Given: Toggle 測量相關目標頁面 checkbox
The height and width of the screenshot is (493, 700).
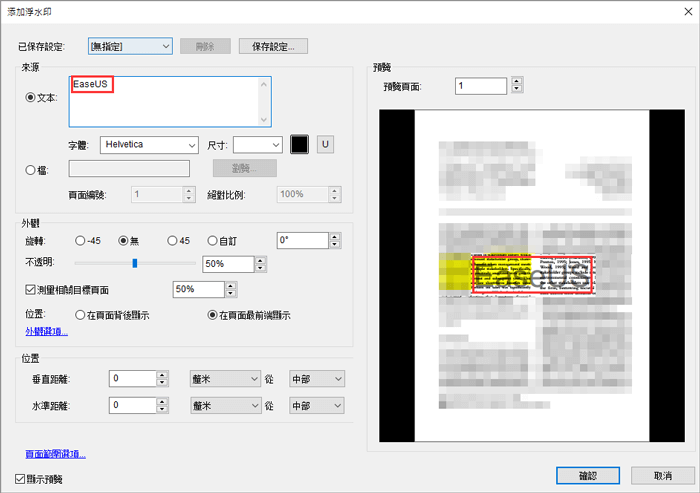Looking at the screenshot, I should click(30, 290).
